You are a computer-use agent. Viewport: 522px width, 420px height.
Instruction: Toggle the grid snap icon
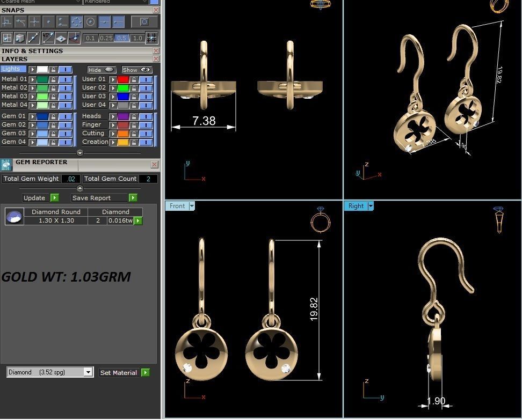(x=151, y=38)
